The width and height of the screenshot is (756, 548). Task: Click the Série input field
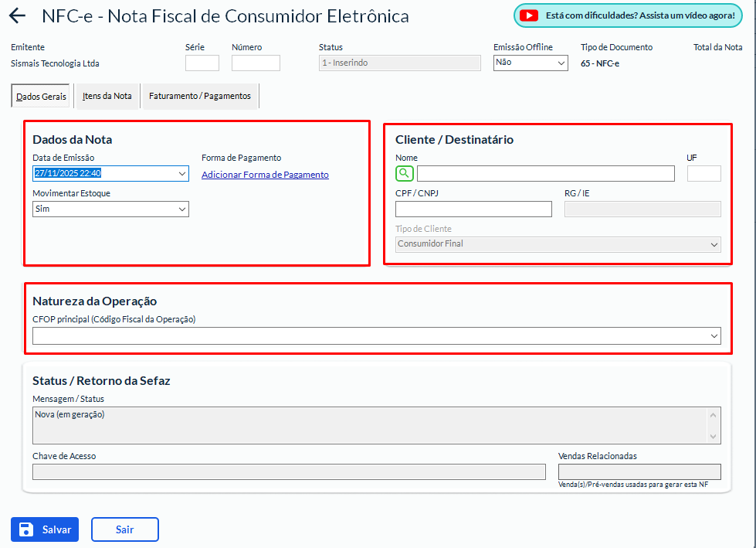point(202,63)
